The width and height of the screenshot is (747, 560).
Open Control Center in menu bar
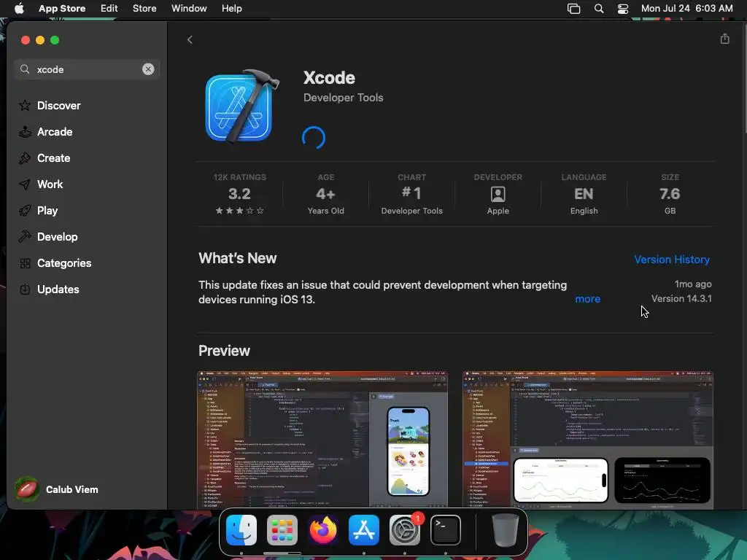623,9
